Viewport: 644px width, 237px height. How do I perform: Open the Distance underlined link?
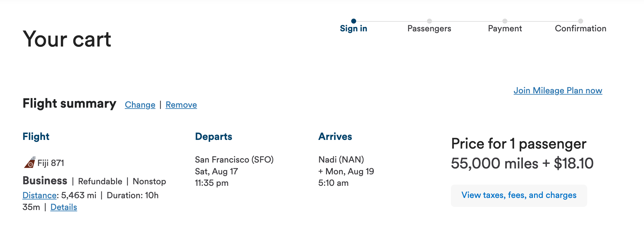coord(39,195)
